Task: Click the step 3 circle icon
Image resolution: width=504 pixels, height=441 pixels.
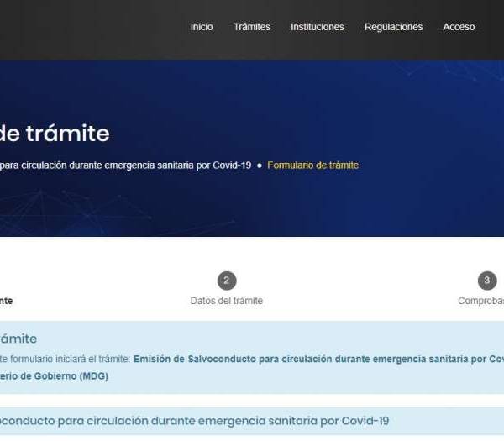Action: click(487, 281)
